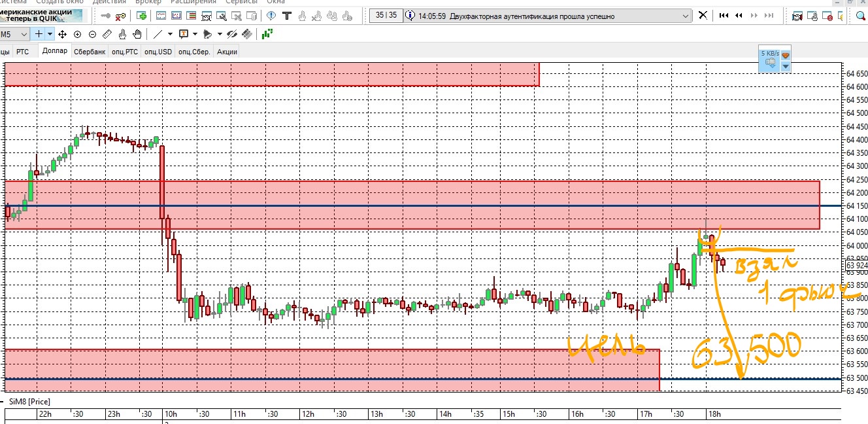The image size is (868, 424).
Task: Switch to the опц.USD tab
Action: point(158,52)
